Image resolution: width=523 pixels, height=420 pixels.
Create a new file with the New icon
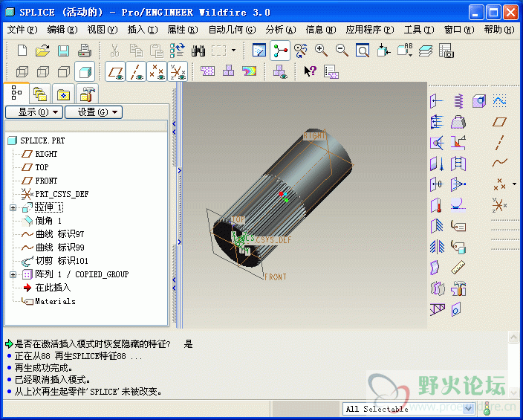[x=22, y=51]
